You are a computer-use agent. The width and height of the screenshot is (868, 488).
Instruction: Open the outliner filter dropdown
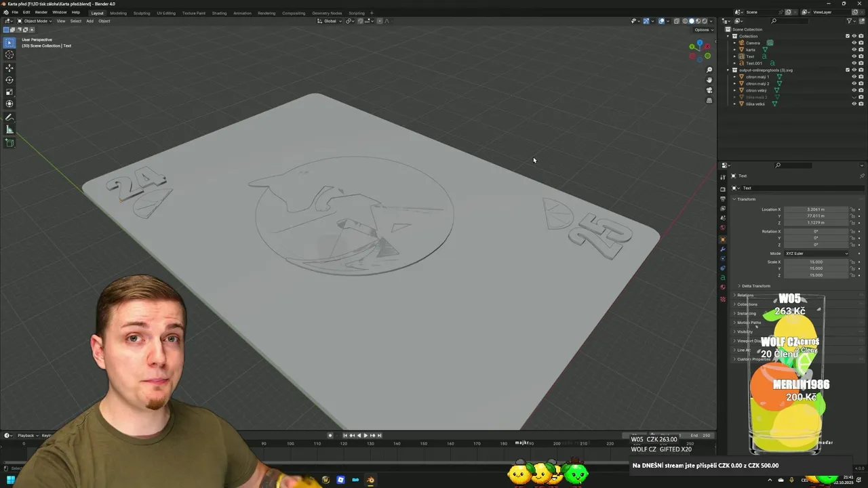tap(851, 21)
